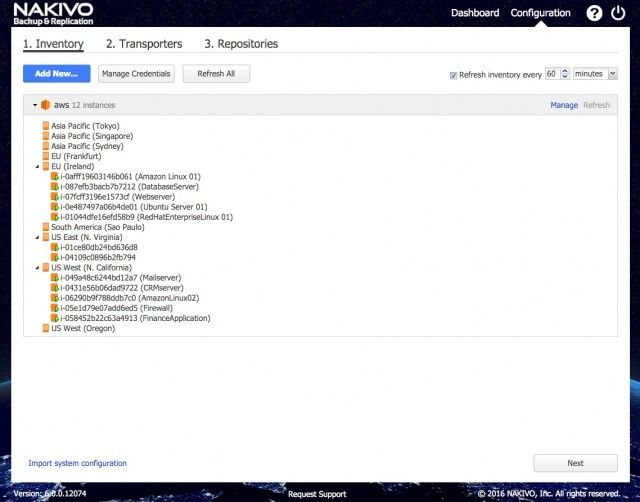Switch to the 1. Inventory tab
This screenshot has height=502, width=640.
53,44
